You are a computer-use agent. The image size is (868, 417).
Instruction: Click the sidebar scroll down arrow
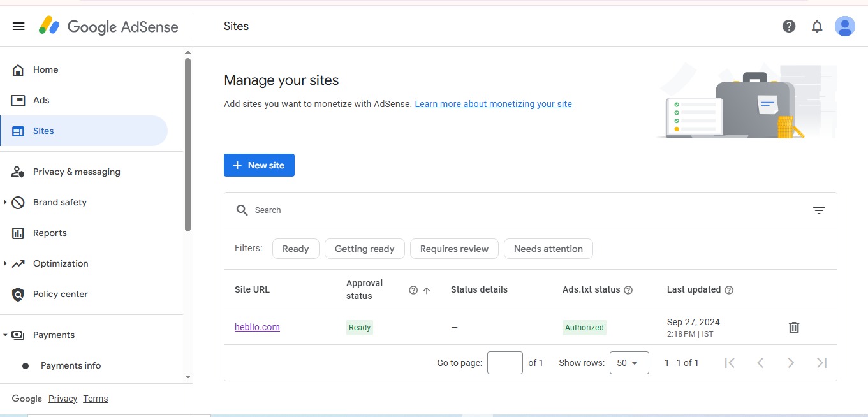pos(188,377)
